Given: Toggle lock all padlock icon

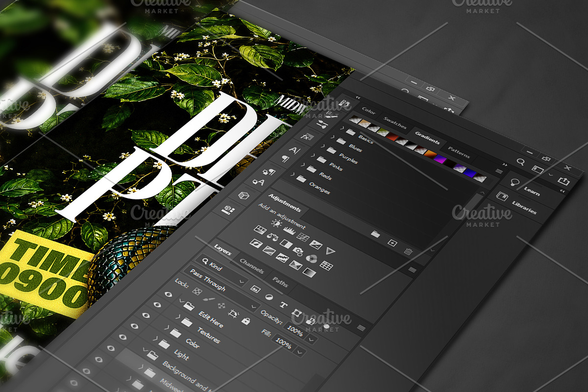Looking at the screenshot, I should [246, 321].
